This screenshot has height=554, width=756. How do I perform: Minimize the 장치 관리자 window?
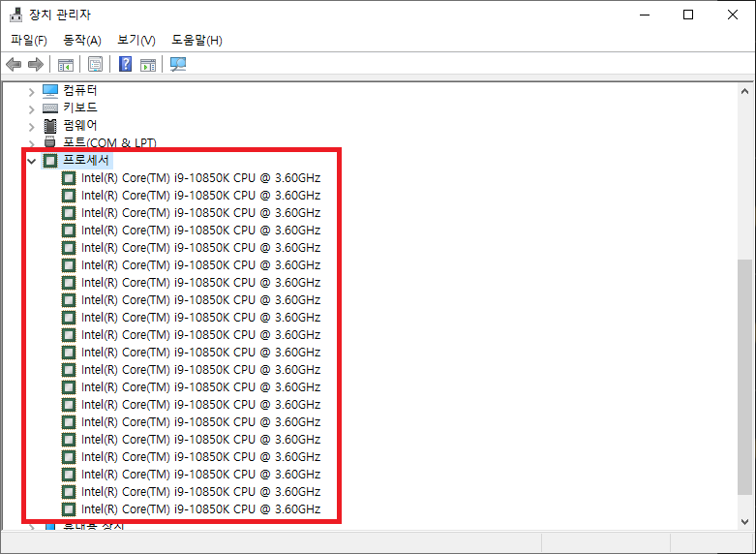tap(645, 15)
